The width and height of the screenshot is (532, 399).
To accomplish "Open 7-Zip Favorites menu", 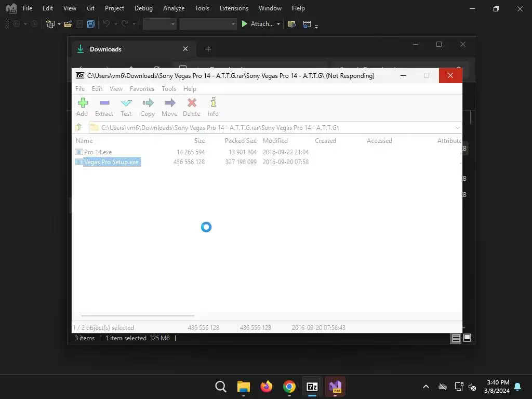I will 142,88.
